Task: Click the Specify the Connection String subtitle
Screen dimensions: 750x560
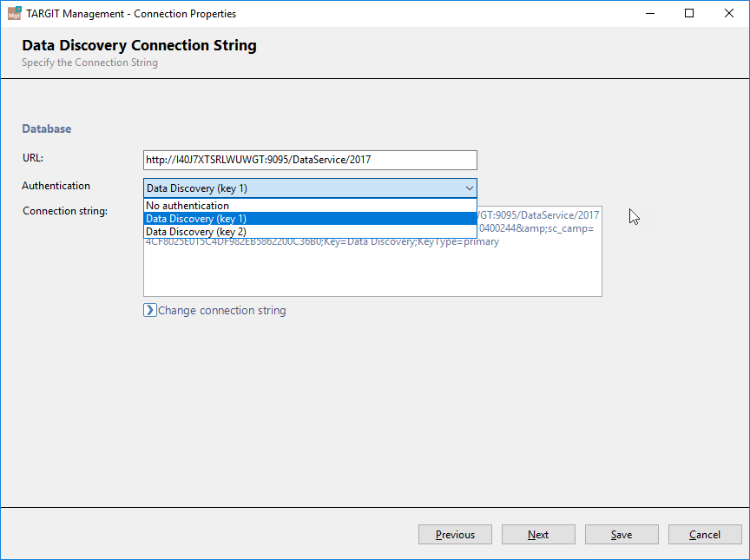Action: 90,63
